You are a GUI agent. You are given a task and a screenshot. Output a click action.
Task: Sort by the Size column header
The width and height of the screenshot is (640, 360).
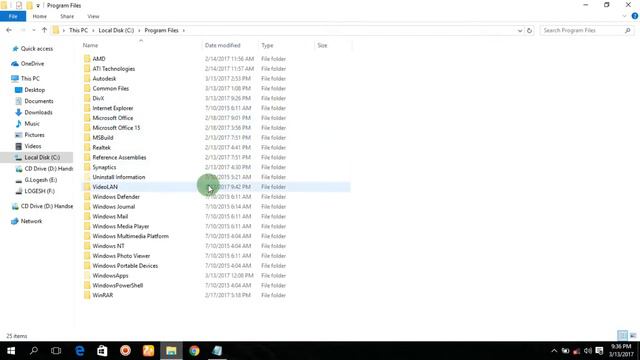[x=322, y=45]
